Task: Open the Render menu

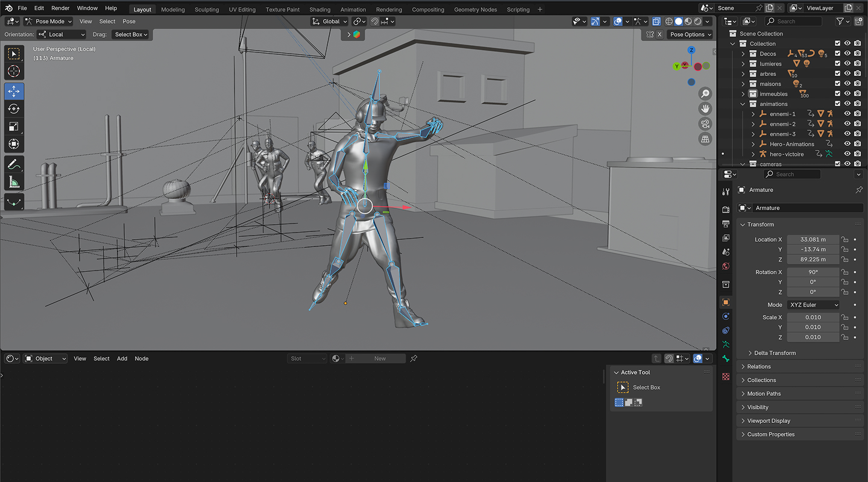Action: pos(60,8)
